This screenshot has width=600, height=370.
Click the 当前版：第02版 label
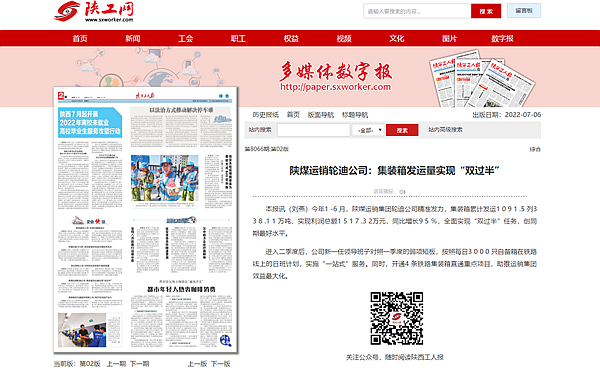[77, 363]
